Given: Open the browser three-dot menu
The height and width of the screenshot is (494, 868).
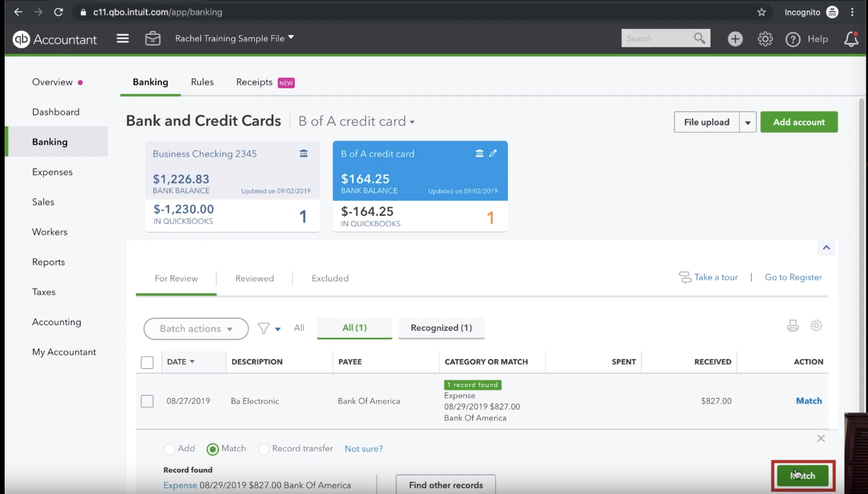Looking at the screenshot, I should [x=852, y=12].
